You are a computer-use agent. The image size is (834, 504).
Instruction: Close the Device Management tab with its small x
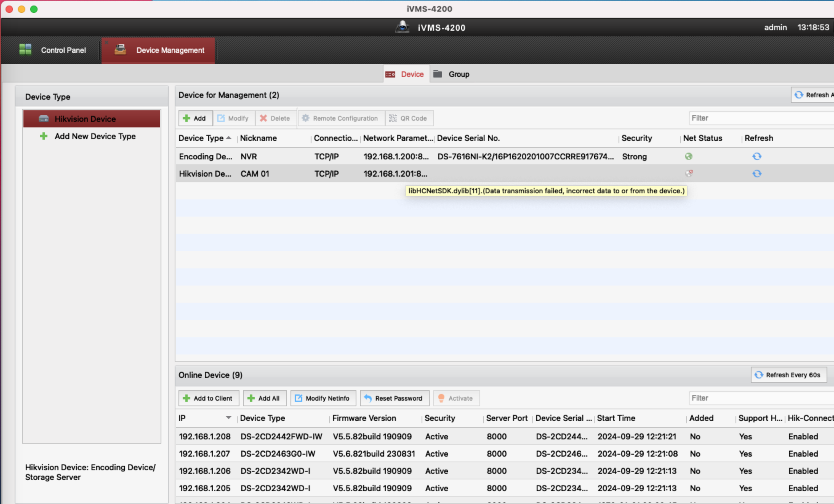click(x=106, y=43)
